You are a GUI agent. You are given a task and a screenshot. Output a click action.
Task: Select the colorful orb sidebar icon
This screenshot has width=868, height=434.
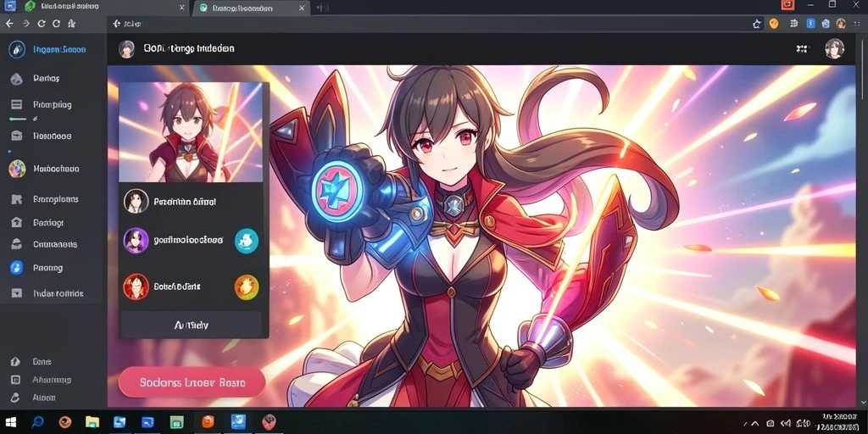point(17,169)
